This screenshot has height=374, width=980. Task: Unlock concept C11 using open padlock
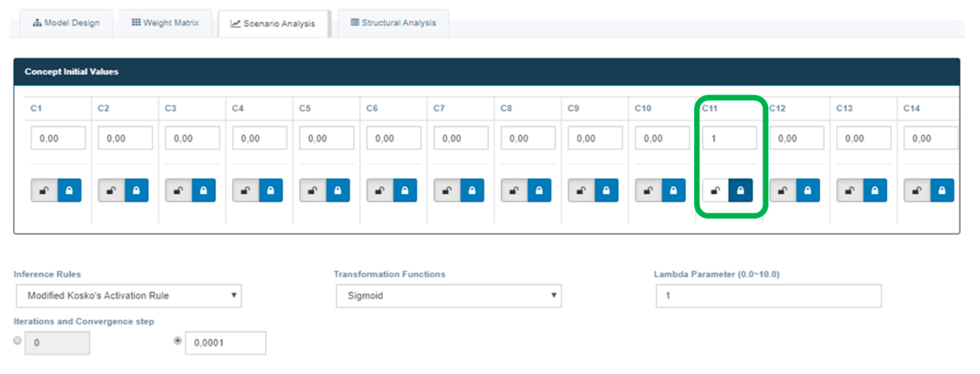point(715,190)
